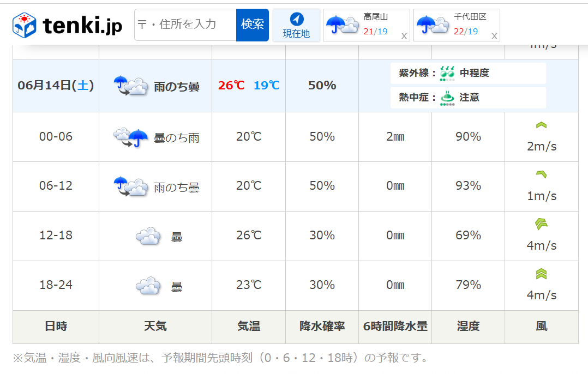Click the cloud icon in 18-24 row
The width and height of the screenshot is (588, 374).
[x=148, y=286]
